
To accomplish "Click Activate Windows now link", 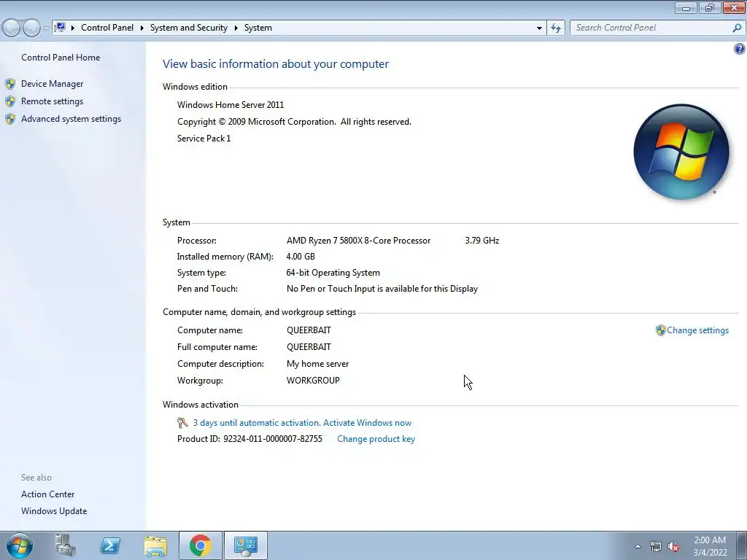I will pos(368,423).
